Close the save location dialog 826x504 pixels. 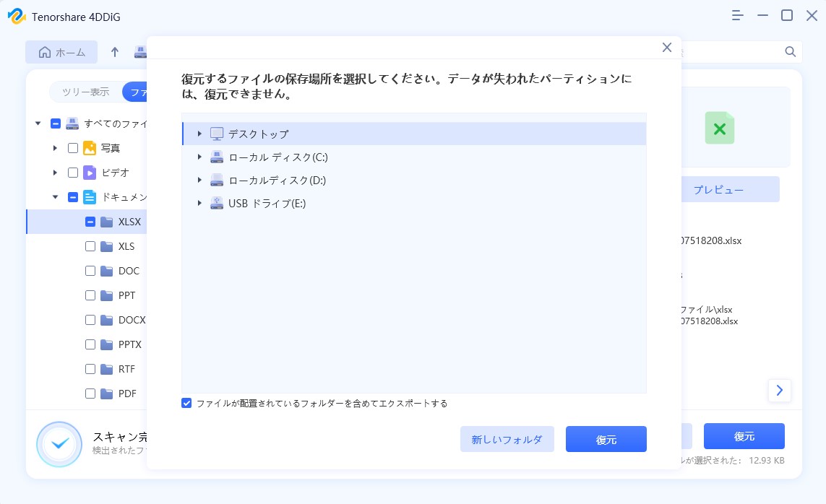tap(667, 48)
